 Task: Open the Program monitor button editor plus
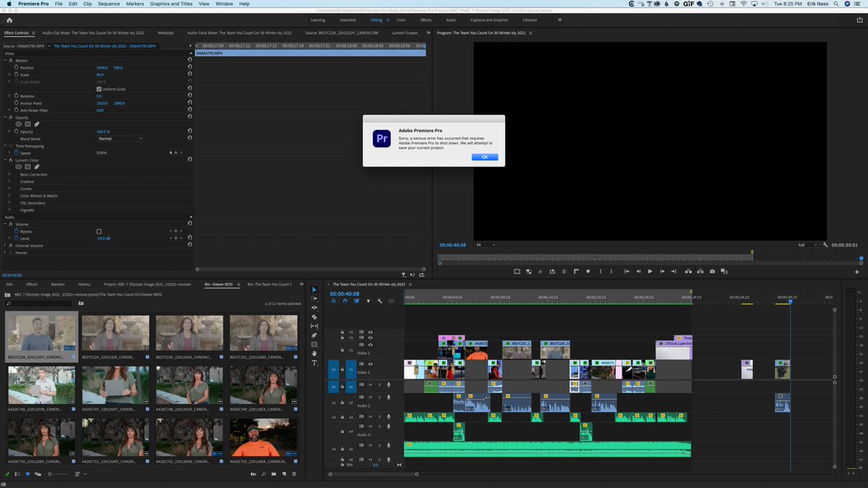coord(857,272)
